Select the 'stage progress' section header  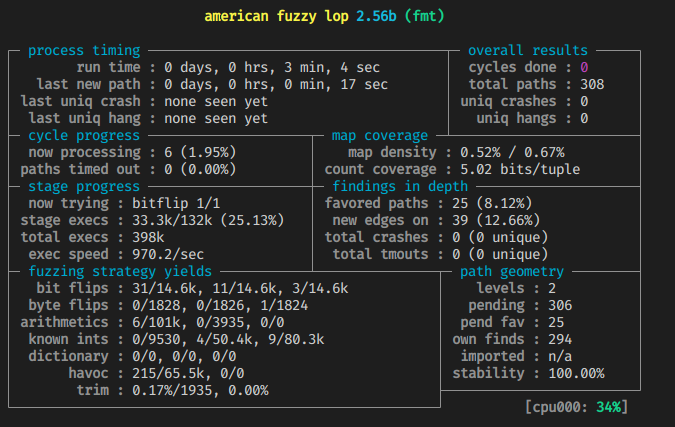pyautogui.click(x=84, y=186)
